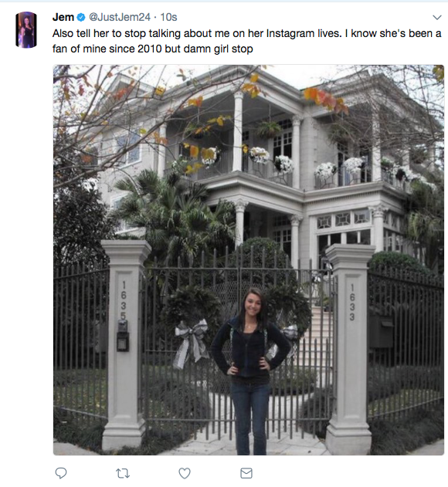Open the tweet options chevron menu
Image resolution: width=448 pixels, height=487 pixels.
coord(437,18)
